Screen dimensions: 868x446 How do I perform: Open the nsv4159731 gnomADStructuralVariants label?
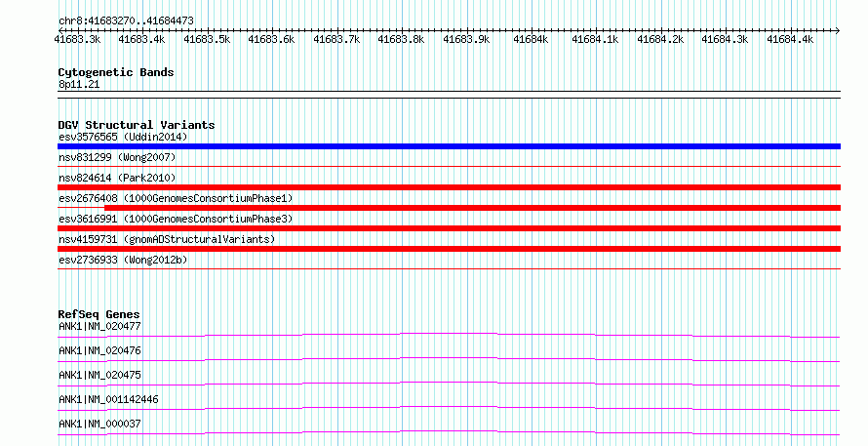[x=167, y=239]
